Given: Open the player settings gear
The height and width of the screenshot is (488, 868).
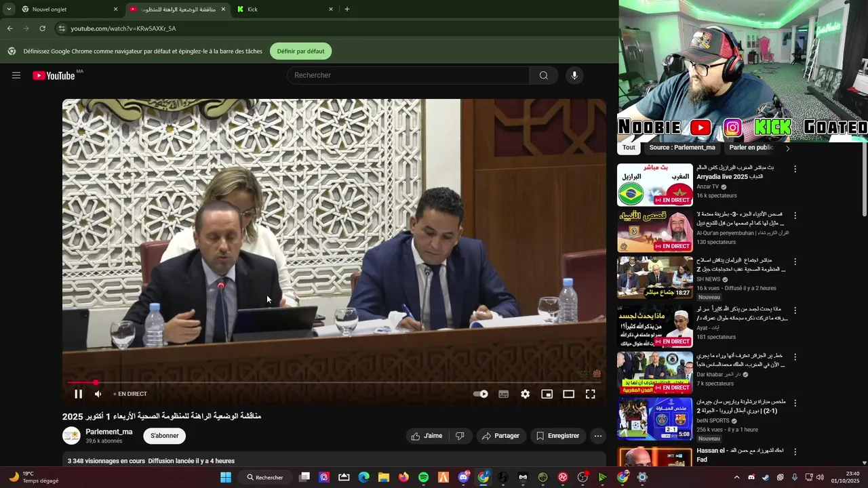Looking at the screenshot, I should (525, 394).
